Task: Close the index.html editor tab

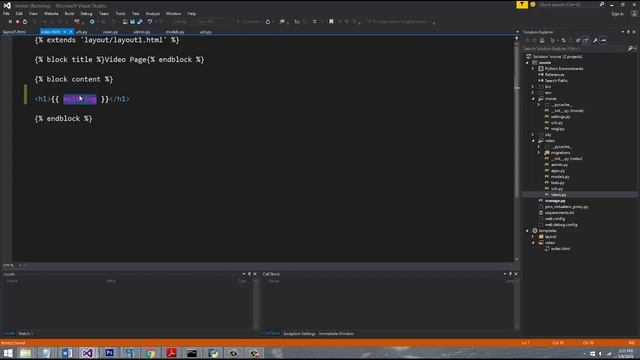Action: click(x=71, y=32)
